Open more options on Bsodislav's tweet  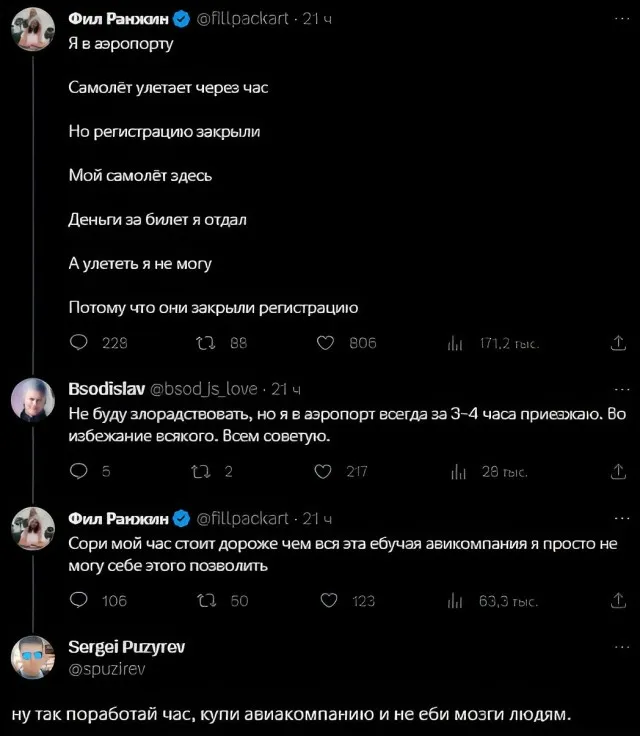click(x=618, y=389)
